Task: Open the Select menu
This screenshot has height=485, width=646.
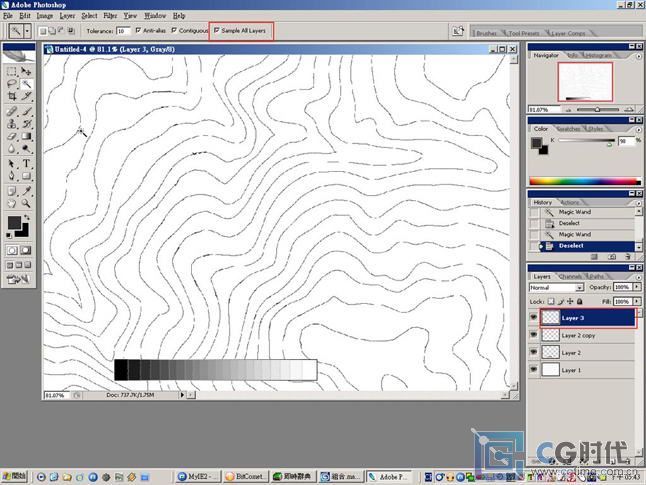Action: pos(89,16)
